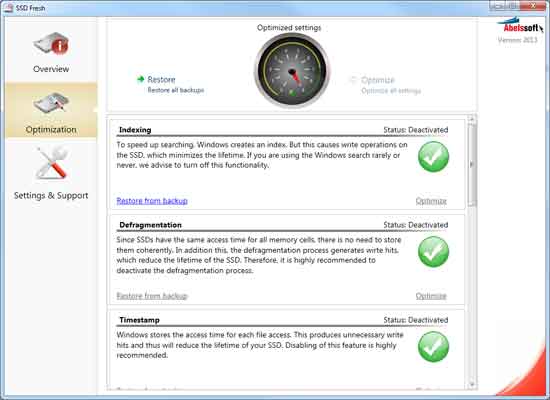Click the green Restore arrow icon
This screenshot has width=550, height=400.
(141, 79)
